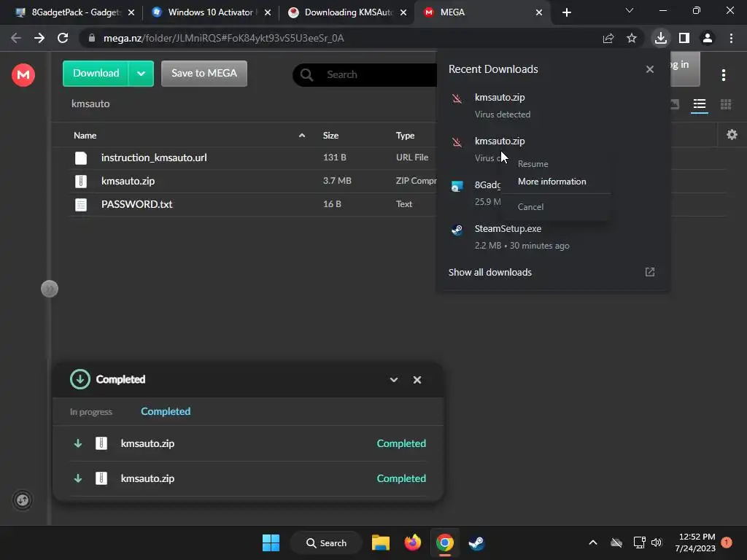Click the MEGA search field
This screenshot has width=747, height=560.
click(365, 75)
